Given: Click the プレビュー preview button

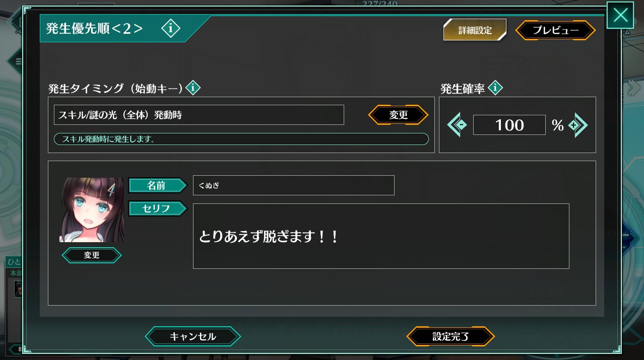Looking at the screenshot, I should [x=555, y=30].
